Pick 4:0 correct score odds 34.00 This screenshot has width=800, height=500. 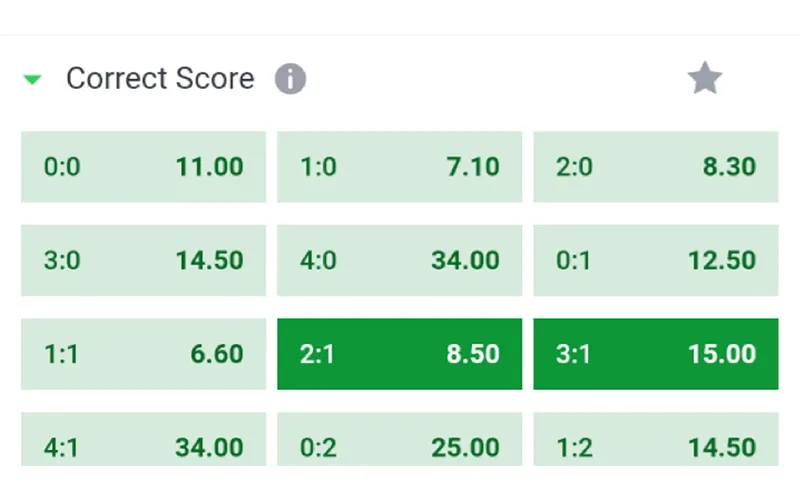coord(399,260)
